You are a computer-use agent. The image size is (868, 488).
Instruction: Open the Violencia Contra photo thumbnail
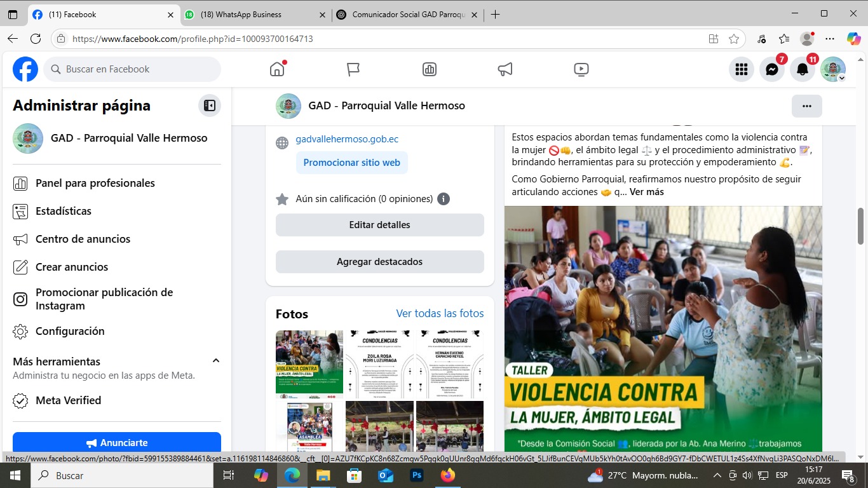click(x=309, y=364)
